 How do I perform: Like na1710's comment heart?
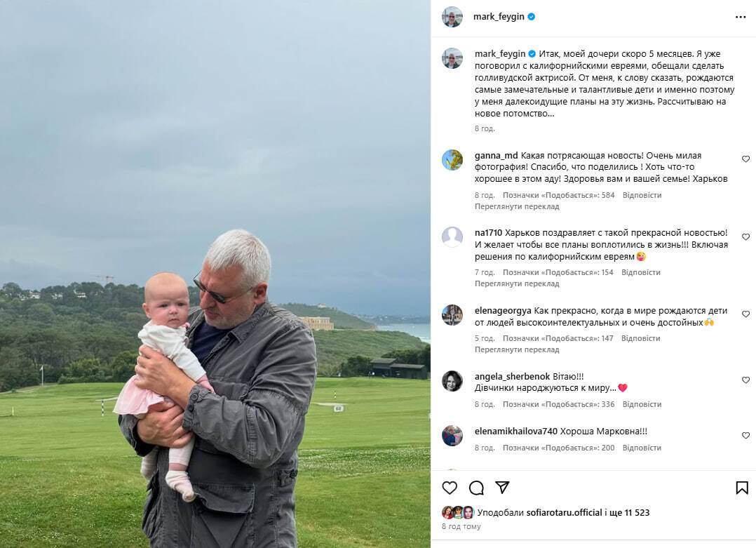click(746, 237)
